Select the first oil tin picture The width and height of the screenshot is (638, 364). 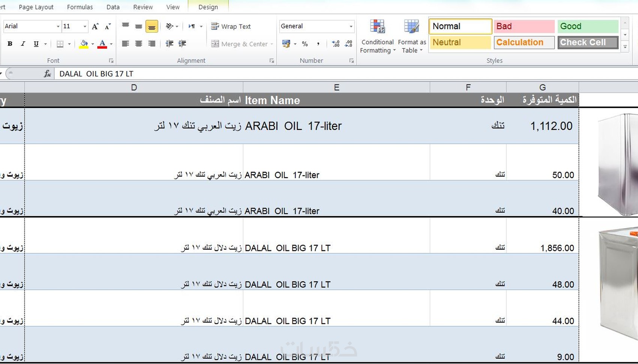[618, 164]
